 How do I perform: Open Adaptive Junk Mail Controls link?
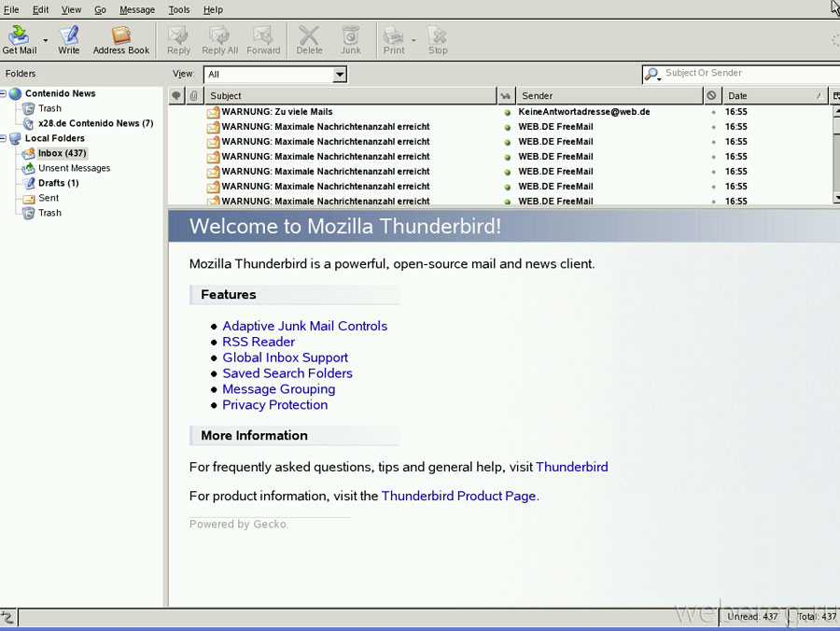(305, 326)
